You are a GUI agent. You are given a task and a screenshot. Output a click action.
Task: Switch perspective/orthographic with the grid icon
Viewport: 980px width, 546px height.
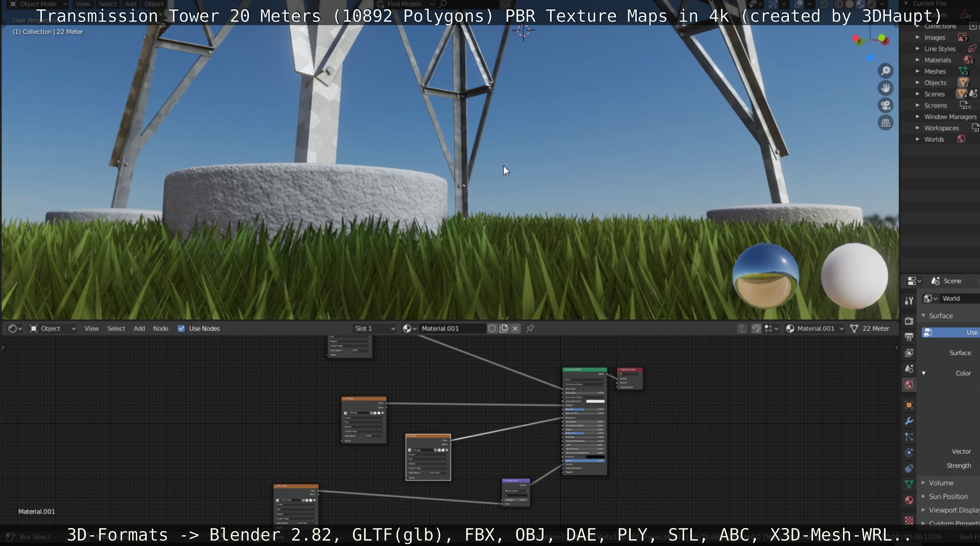(x=886, y=123)
